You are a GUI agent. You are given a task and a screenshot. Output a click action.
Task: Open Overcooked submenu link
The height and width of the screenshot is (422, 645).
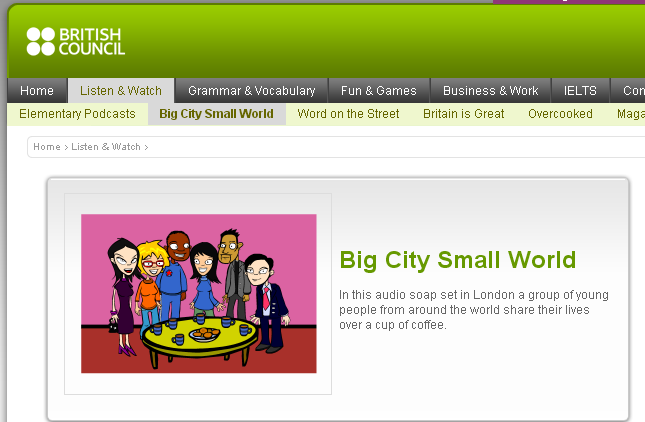point(560,114)
